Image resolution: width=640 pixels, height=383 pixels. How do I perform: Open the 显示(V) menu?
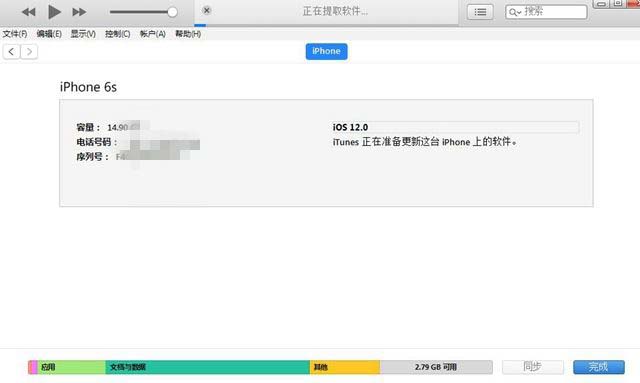pyautogui.click(x=83, y=34)
